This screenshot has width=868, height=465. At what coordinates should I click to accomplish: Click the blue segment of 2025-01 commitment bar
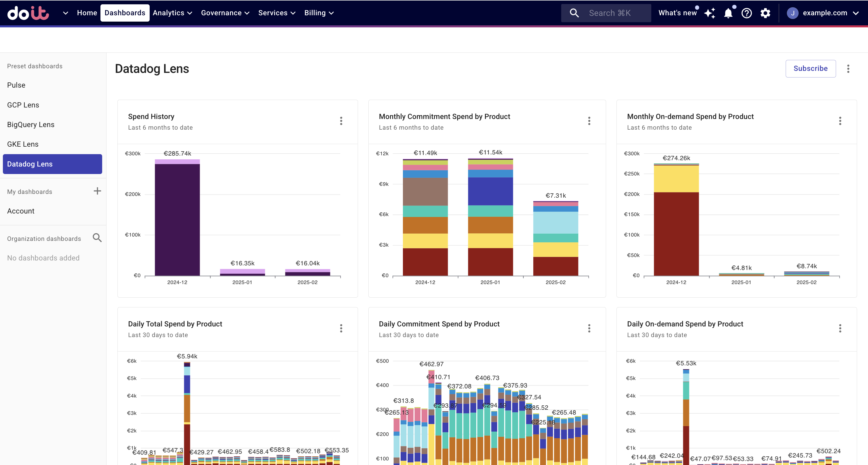490,191
